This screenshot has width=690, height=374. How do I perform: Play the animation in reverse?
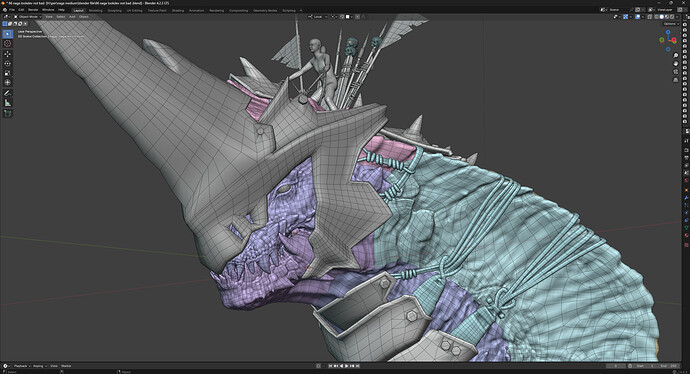341,366
